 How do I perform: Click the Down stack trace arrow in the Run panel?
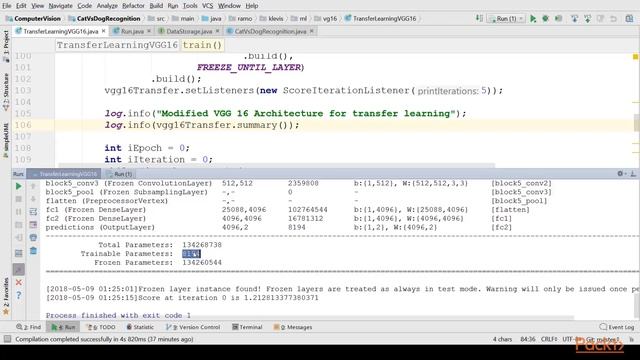[33, 199]
